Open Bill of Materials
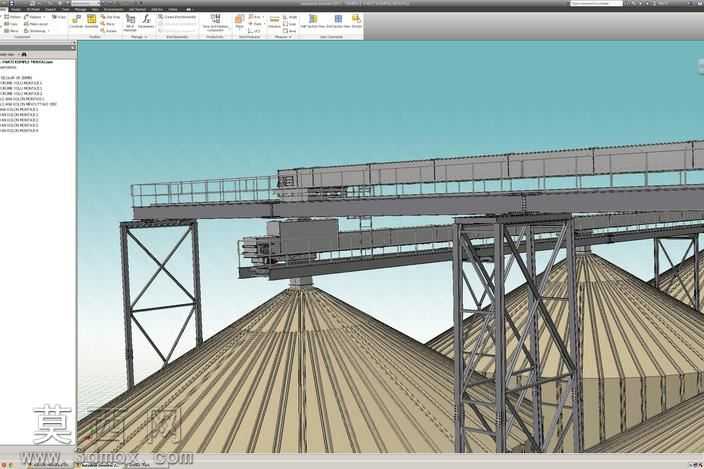The height and width of the screenshot is (469, 704). [x=130, y=22]
